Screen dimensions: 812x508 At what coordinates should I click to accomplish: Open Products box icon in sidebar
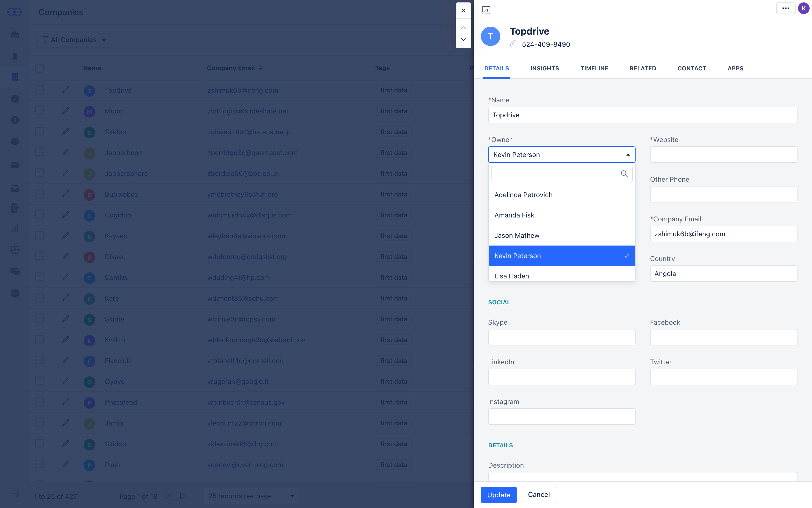(15, 141)
